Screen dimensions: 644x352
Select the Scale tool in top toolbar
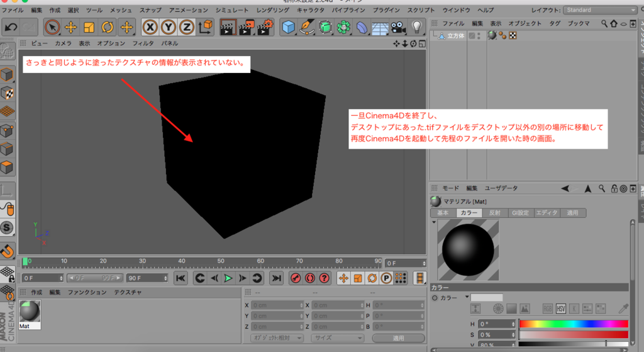[89, 28]
